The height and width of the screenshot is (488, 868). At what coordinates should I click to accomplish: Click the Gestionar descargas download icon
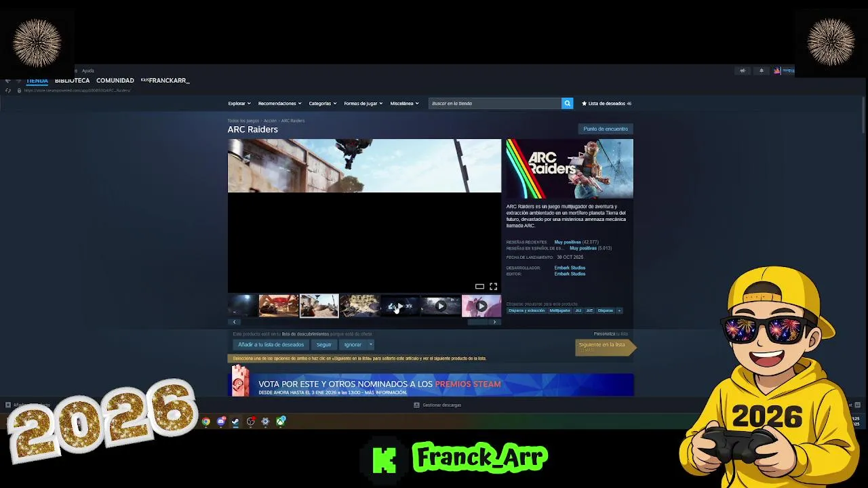coord(416,405)
